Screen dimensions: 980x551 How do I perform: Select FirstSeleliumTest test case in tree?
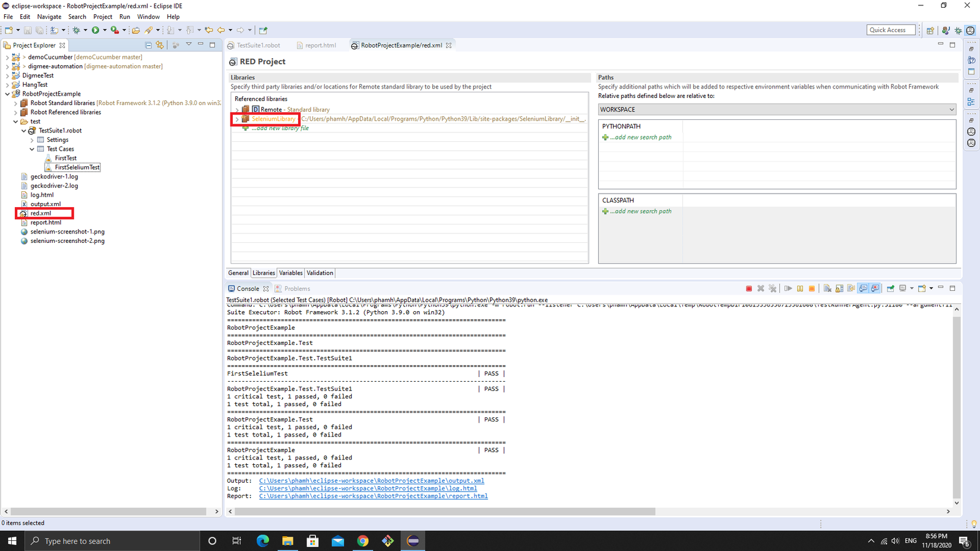[x=77, y=167]
